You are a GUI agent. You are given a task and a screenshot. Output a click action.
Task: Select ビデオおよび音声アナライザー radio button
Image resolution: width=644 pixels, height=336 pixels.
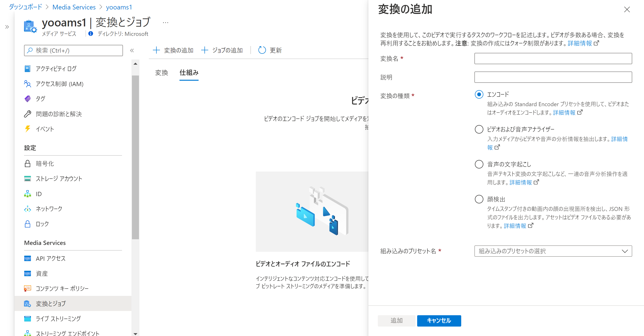pos(479,129)
